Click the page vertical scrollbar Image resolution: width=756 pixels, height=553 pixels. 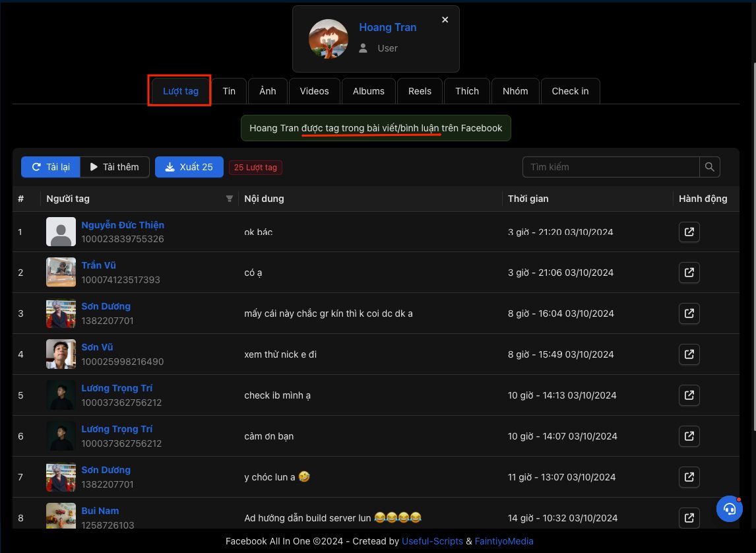click(754, 246)
